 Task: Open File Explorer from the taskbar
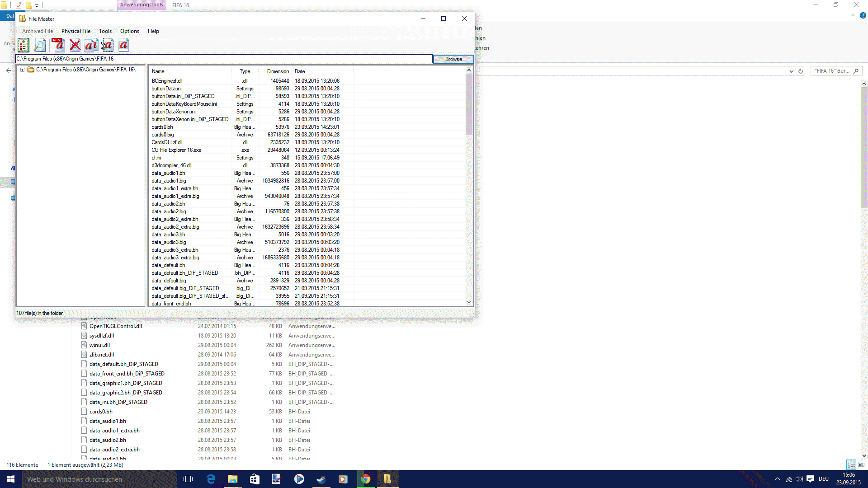click(x=233, y=479)
